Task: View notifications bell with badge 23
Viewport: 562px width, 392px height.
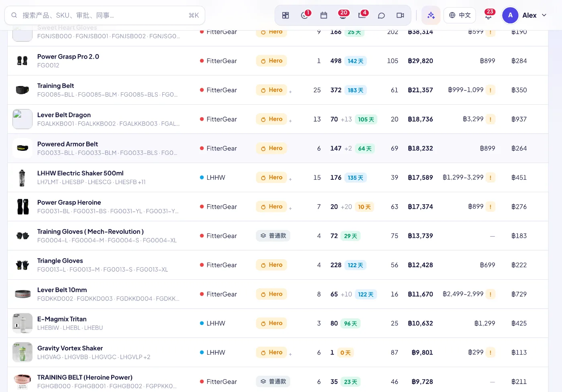Action: click(x=489, y=15)
